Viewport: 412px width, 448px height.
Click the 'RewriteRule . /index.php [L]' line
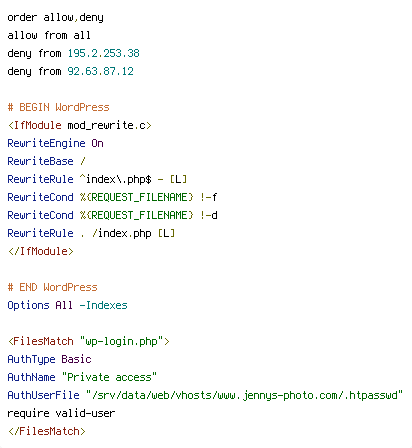[x=91, y=233]
